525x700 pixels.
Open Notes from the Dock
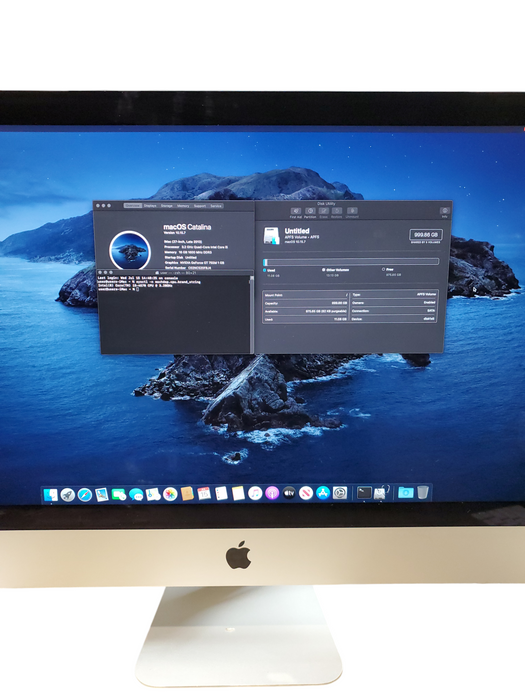click(238, 493)
